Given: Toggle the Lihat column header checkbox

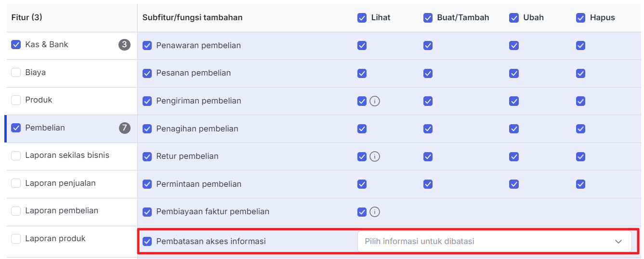Looking at the screenshot, I should (362, 18).
